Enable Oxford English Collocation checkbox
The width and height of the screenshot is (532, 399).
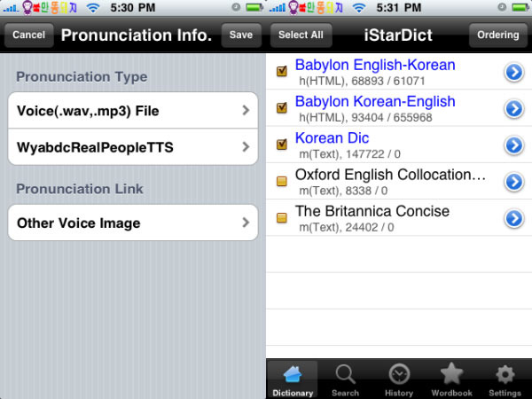pos(282,181)
